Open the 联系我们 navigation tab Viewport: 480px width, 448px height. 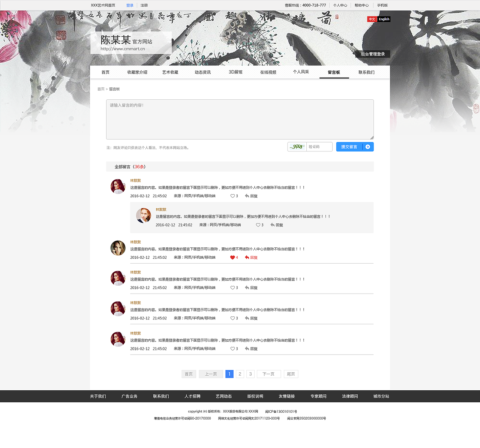pyautogui.click(x=366, y=72)
